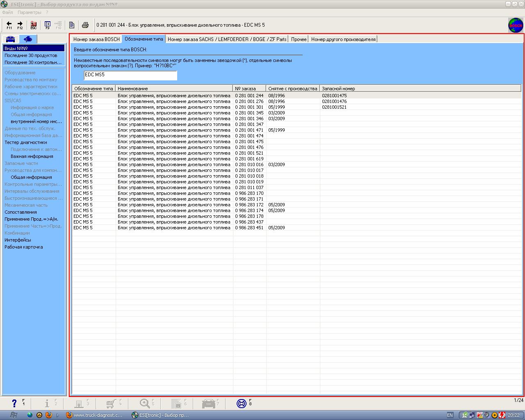Screen dimensions: 525x420
Task: Open the F1 help question mark
Action: point(14,404)
